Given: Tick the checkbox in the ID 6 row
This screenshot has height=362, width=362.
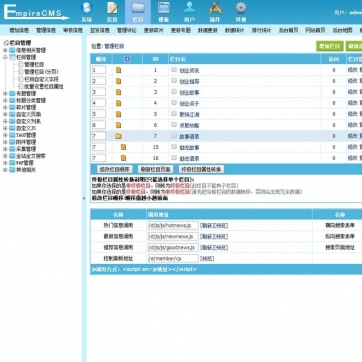Looking at the screenshot, I should click(x=174, y=125).
